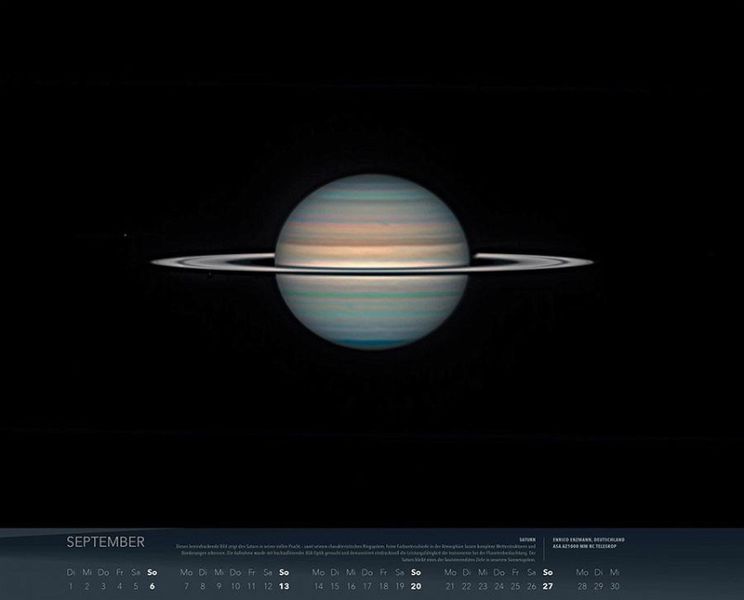Screen dimensions: 744x600
Task: Pick date 13 in the calendar
Action: [284, 586]
